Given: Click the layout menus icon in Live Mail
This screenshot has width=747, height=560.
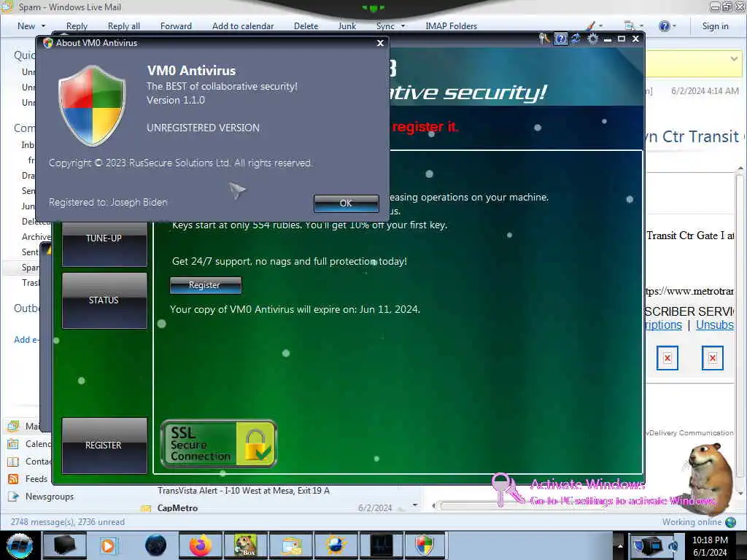Looking at the screenshot, I should point(630,26).
